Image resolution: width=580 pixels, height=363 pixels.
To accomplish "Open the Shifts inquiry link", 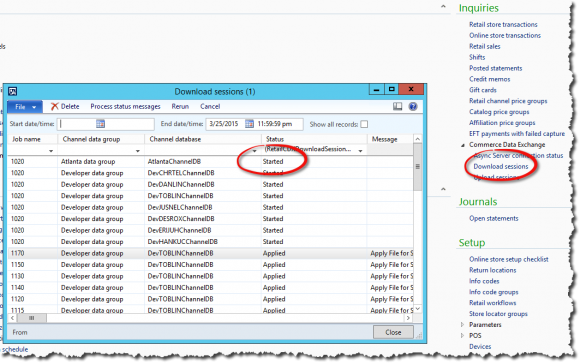I will 477,57.
